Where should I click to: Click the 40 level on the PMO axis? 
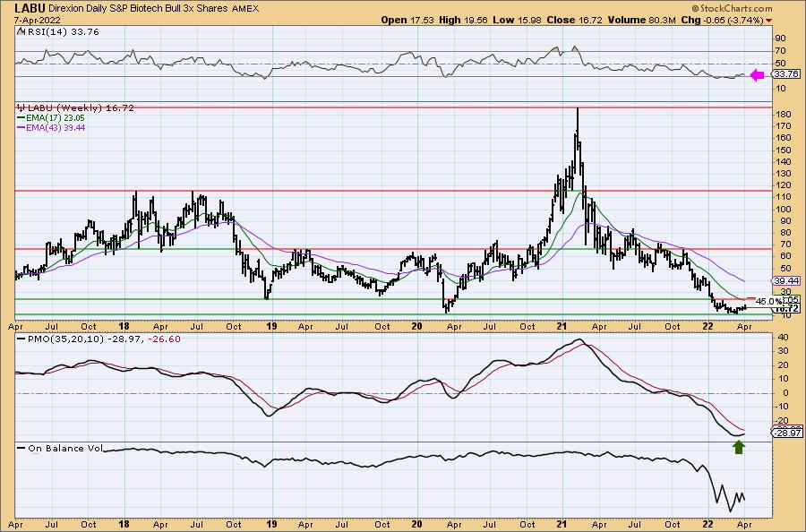point(784,337)
